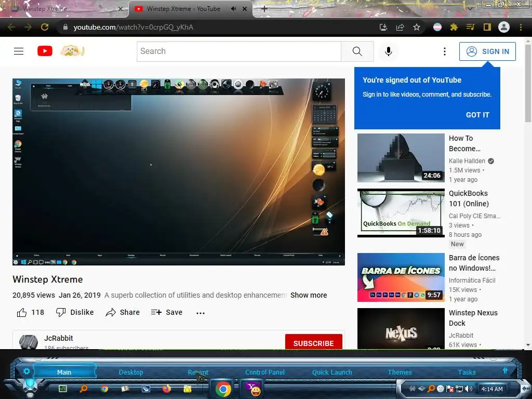
Task: Open Firefox from the taskbar
Action: pos(166,389)
